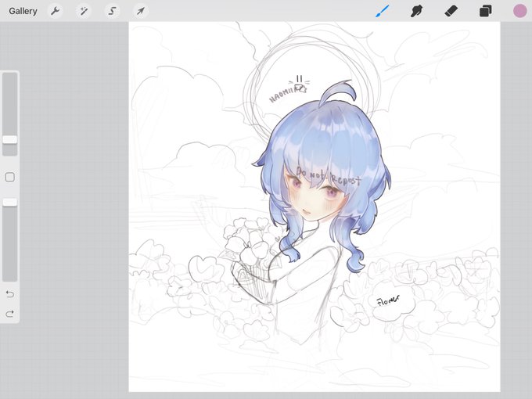
Task: Open the pink active color swatch
Action: [x=519, y=11]
